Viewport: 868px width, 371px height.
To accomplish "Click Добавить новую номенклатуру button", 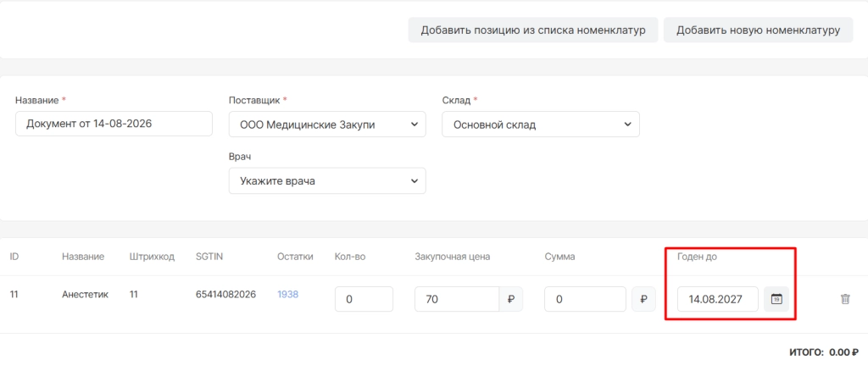I will [x=759, y=30].
